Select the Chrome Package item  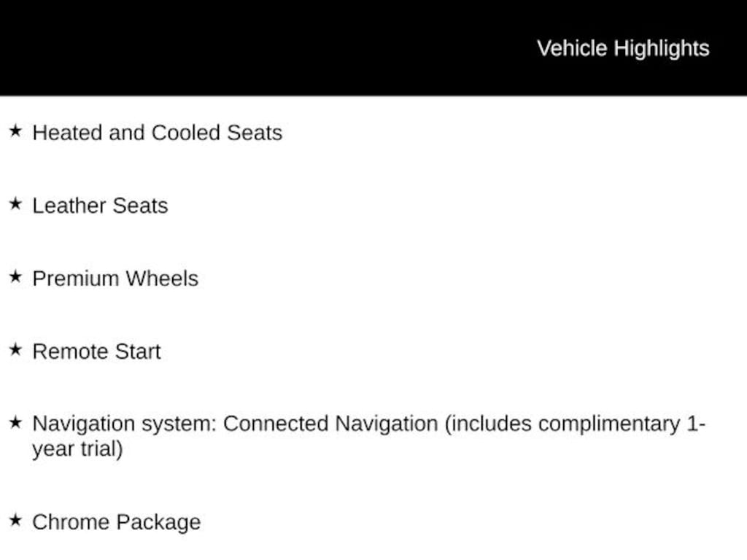point(117,522)
